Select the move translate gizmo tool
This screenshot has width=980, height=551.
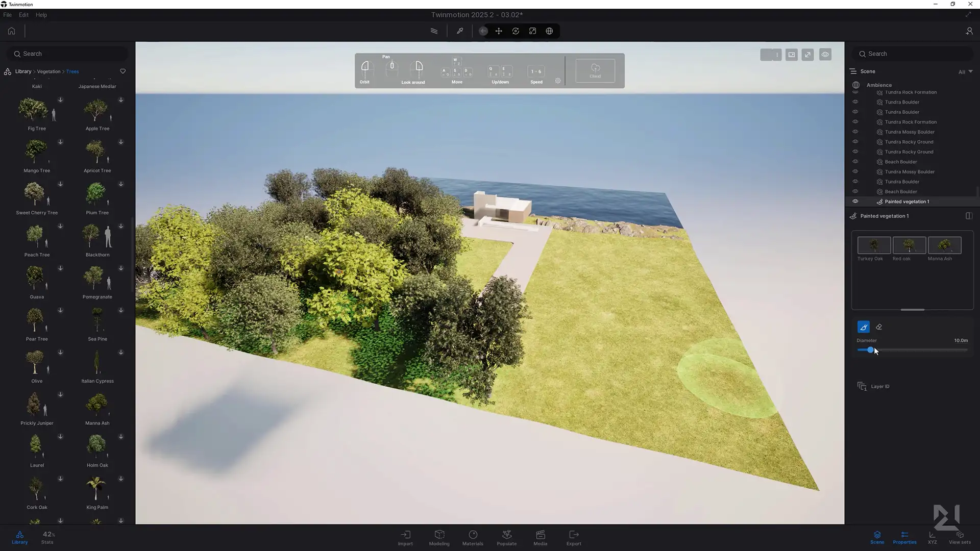[x=499, y=31]
